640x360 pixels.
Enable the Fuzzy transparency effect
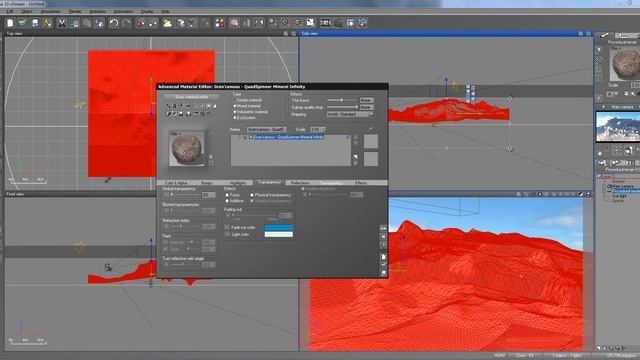tap(233, 195)
